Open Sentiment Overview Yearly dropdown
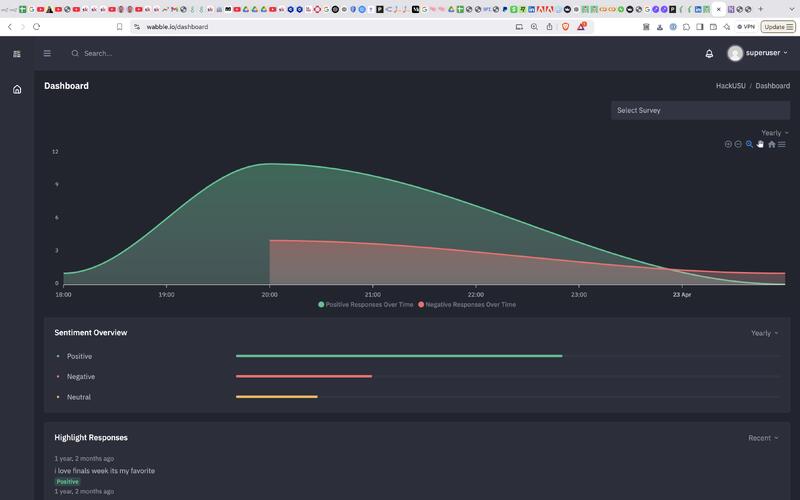Screen dimensions: 800x500 (x=764, y=333)
